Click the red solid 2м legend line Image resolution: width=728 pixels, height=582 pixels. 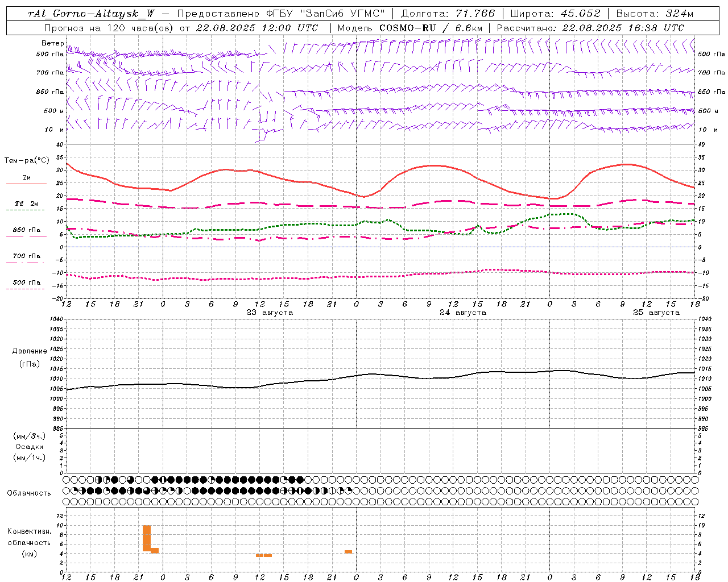(x=26, y=184)
